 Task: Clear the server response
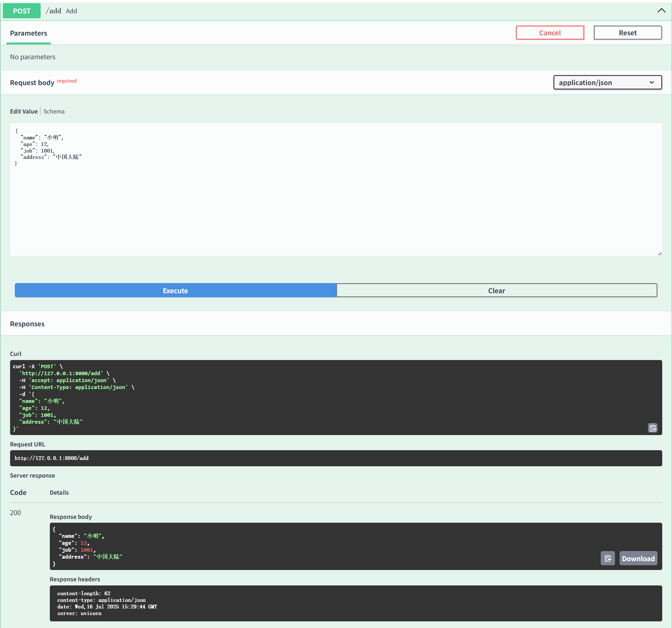point(497,290)
